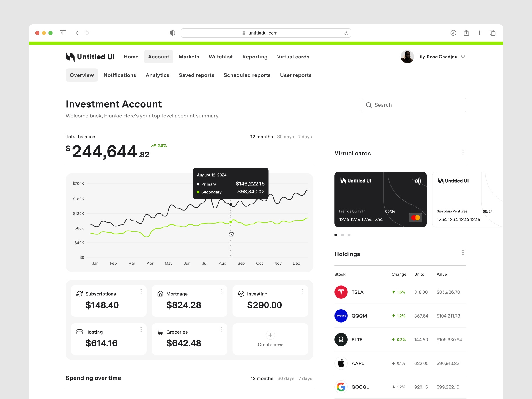
Task: Select 30 days range for Total balance
Action: pos(285,137)
